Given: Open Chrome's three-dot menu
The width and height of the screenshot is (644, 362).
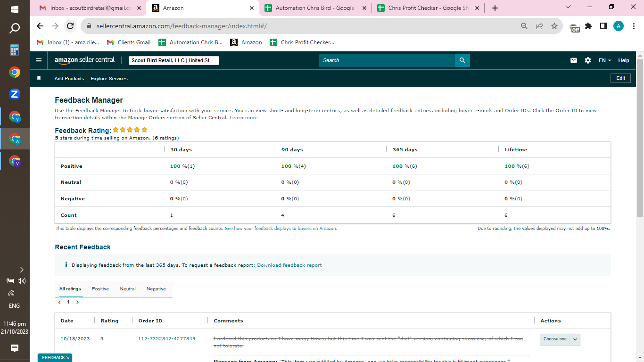Looking at the screenshot, I should coord(633,26).
